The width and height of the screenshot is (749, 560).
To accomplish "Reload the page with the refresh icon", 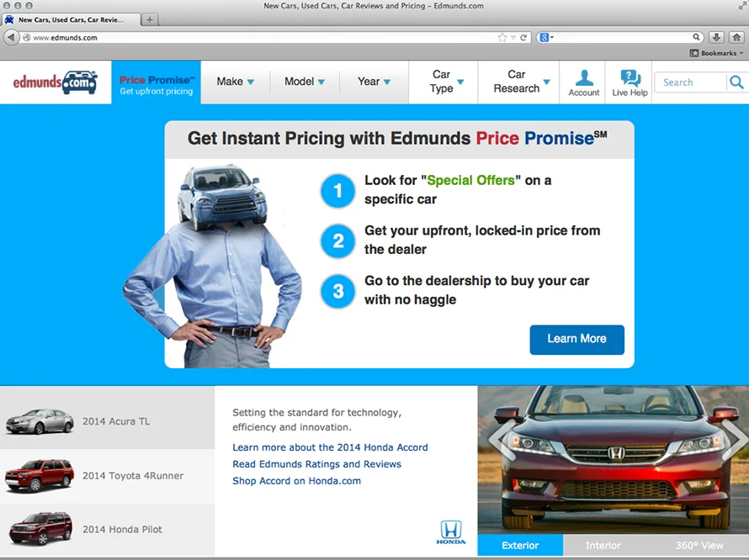I will (x=524, y=37).
